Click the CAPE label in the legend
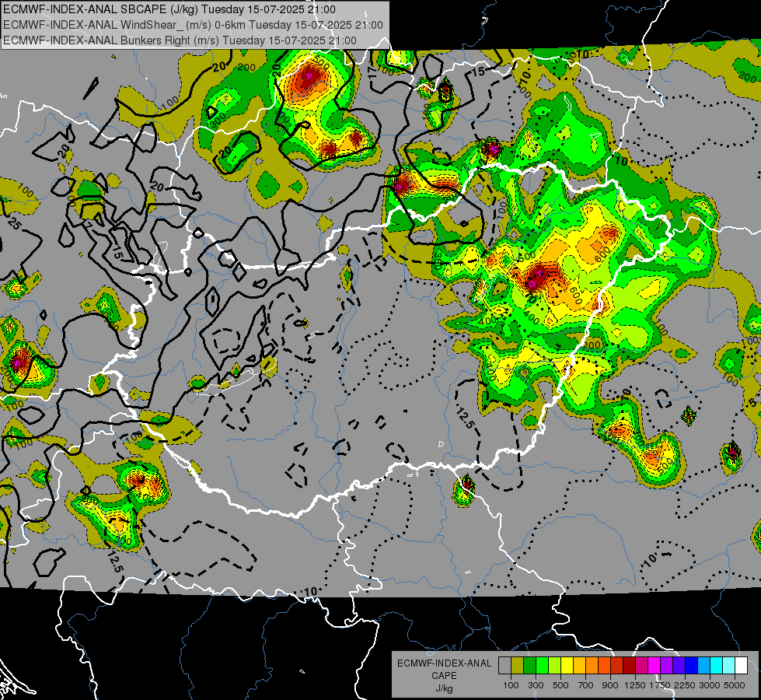The image size is (761, 700). pos(444,676)
